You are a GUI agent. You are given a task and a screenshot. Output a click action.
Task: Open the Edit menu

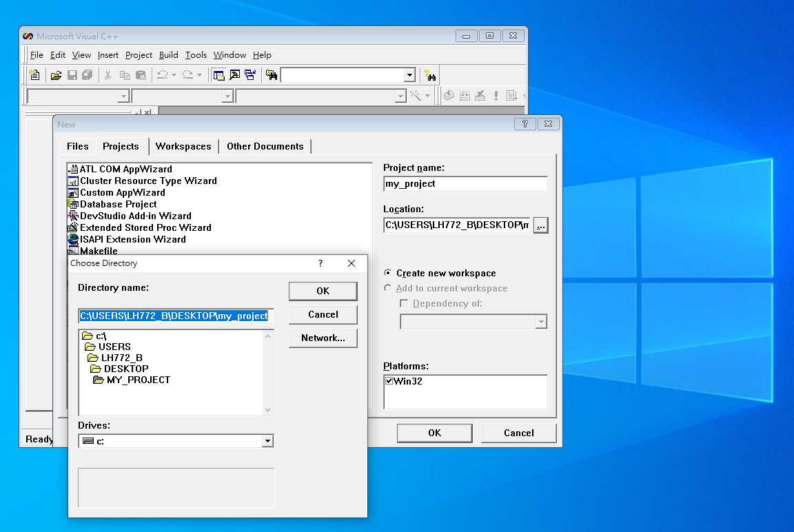(x=58, y=54)
